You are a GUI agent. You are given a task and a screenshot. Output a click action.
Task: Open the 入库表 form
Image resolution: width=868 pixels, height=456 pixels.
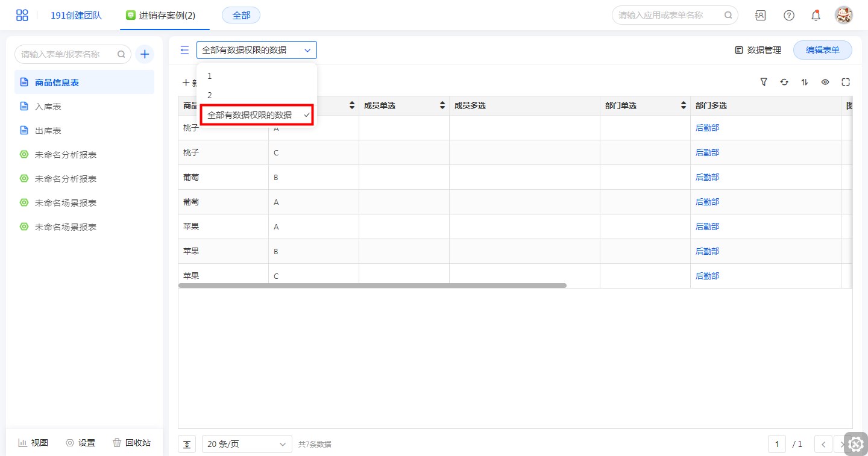[x=48, y=107]
